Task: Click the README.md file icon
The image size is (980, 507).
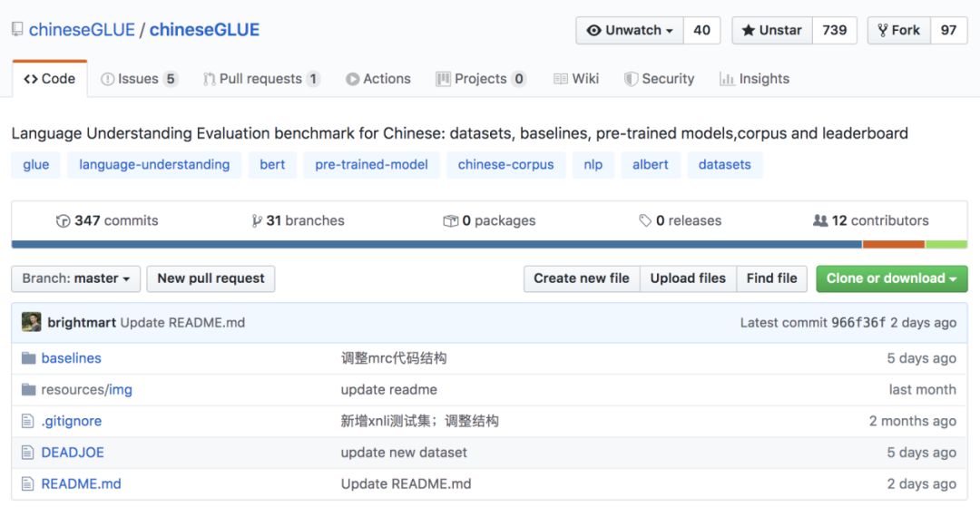Action: pos(27,483)
